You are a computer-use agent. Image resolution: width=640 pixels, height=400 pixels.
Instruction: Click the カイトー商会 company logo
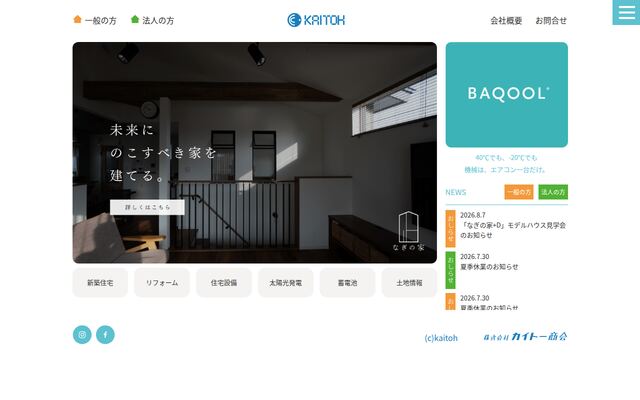[x=525, y=336]
